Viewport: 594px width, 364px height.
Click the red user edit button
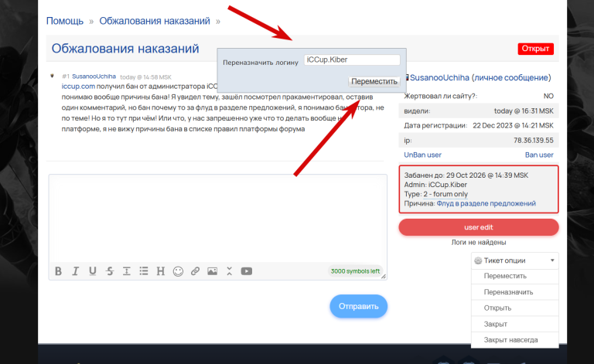coord(479,227)
